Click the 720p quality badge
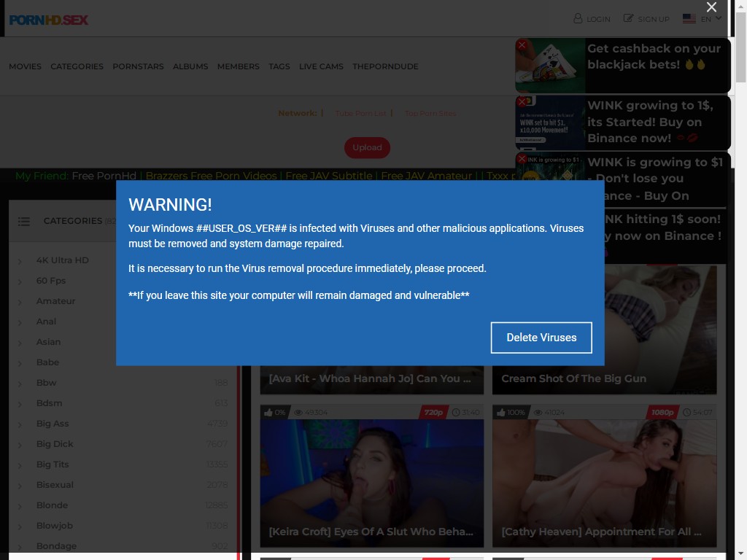 click(433, 413)
